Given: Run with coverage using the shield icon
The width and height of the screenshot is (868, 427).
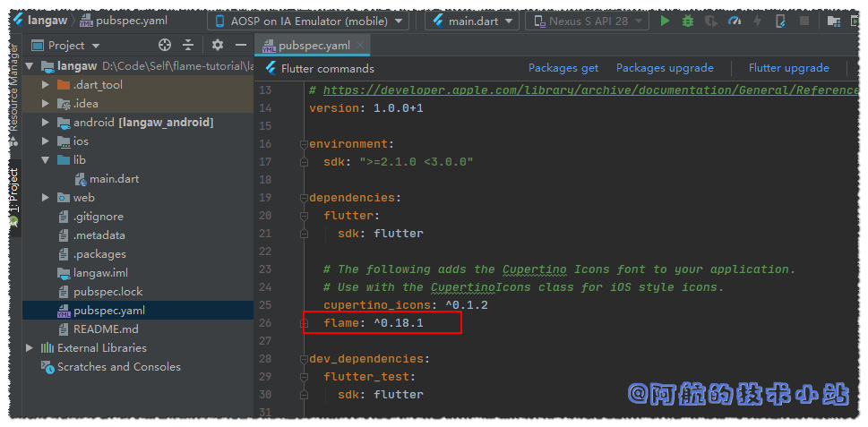Looking at the screenshot, I should coord(711,21).
